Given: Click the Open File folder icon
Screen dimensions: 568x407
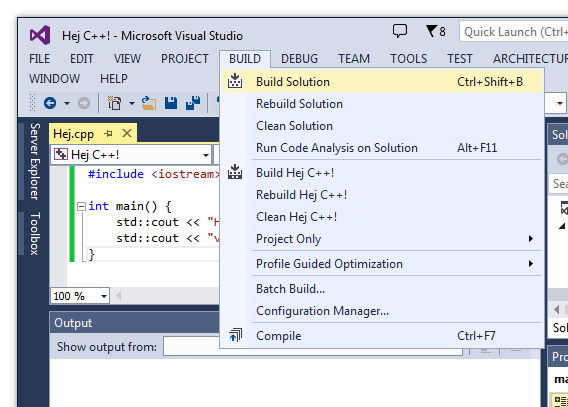Looking at the screenshot, I should 149,103.
